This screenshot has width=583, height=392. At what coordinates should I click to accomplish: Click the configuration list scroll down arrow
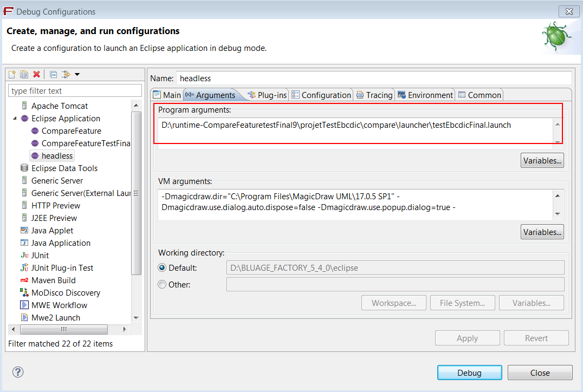136,318
